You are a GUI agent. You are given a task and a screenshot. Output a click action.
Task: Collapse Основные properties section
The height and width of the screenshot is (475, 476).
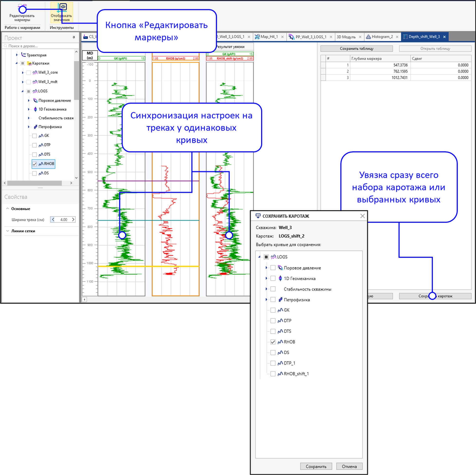tap(7, 209)
